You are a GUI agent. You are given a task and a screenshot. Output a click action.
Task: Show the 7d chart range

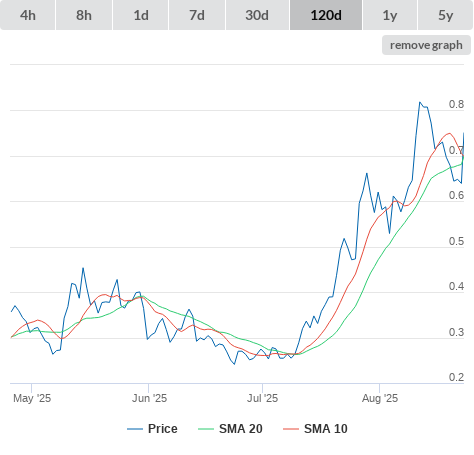[x=197, y=15]
